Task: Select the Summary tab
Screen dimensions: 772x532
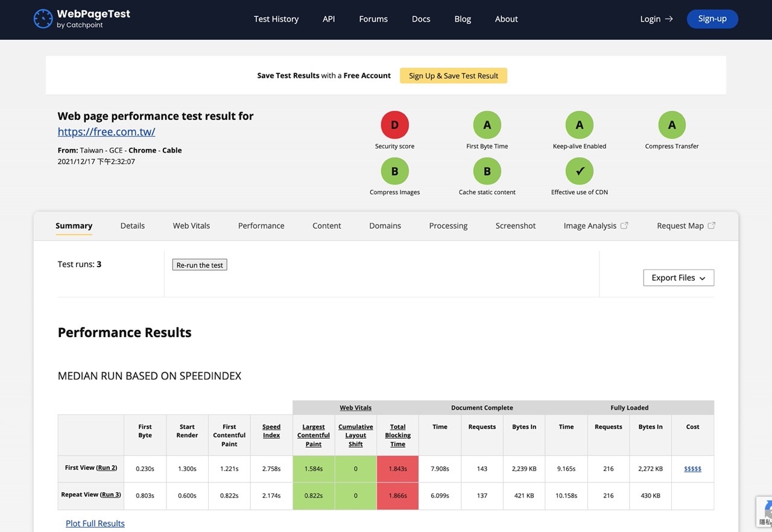Action: pyautogui.click(x=74, y=226)
